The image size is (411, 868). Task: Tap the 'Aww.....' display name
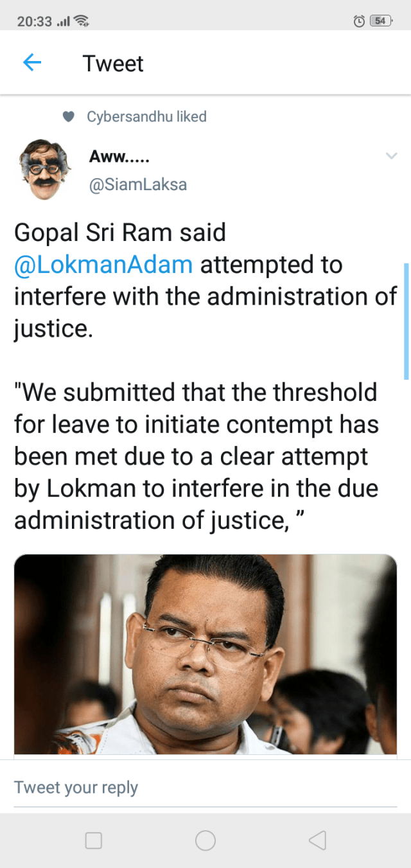coord(119,155)
